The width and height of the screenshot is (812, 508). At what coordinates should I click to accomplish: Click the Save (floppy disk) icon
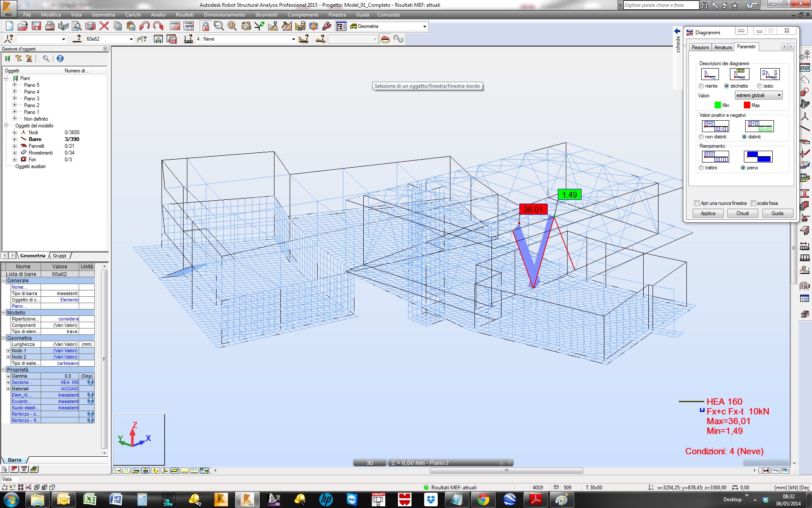(x=36, y=26)
